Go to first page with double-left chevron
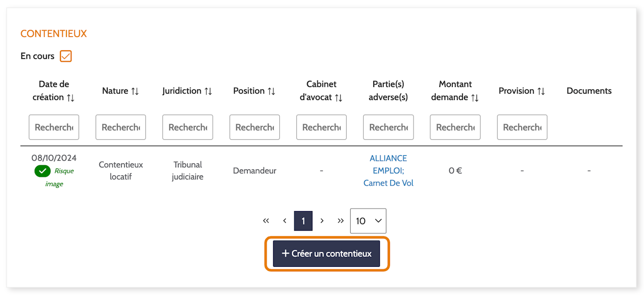 click(266, 221)
